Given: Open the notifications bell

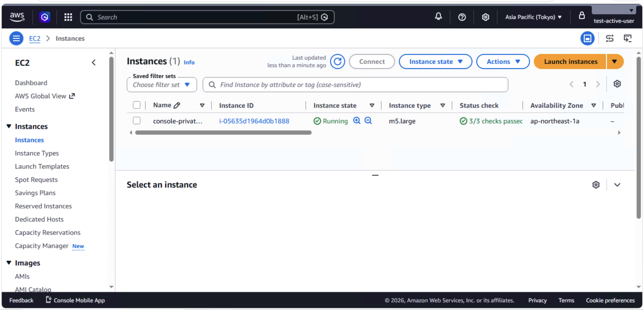Looking at the screenshot, I should click(x=438, y=17).
